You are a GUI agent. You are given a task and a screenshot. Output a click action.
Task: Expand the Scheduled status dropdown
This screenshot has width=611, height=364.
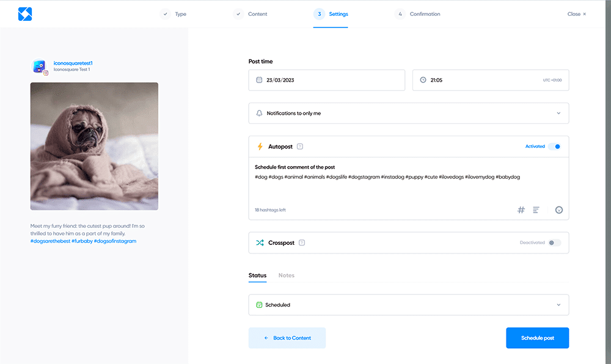(x=558, y=304)
